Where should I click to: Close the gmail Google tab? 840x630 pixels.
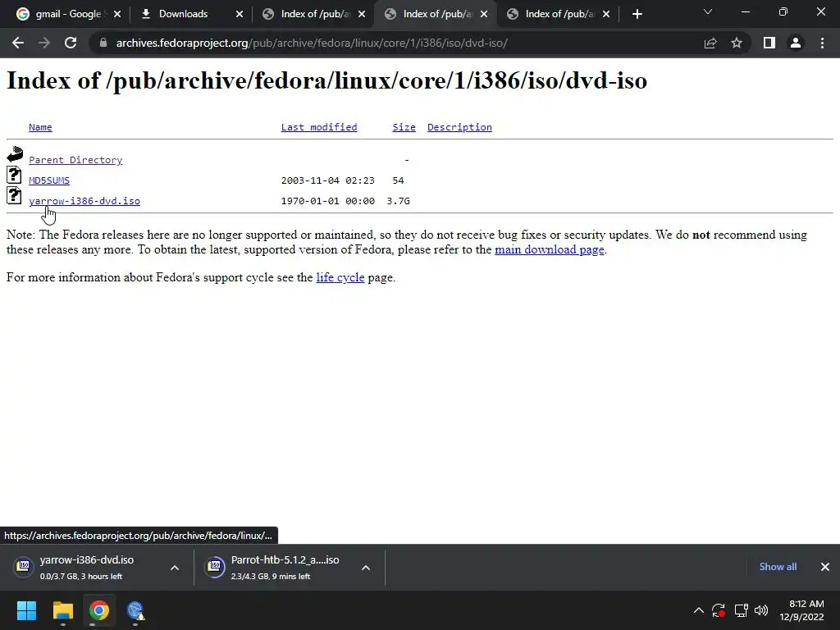point(117,14)
